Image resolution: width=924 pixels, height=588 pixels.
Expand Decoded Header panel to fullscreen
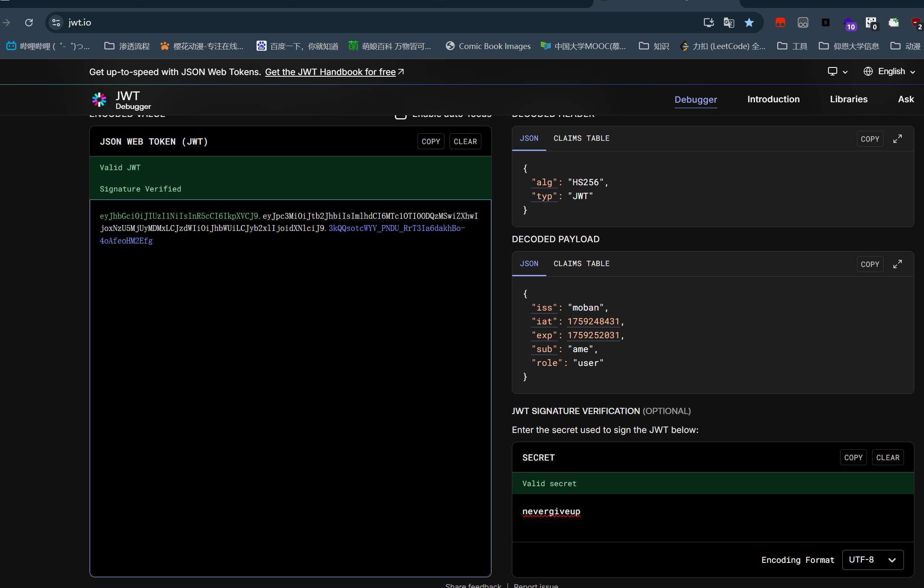[x=897, y=139]
